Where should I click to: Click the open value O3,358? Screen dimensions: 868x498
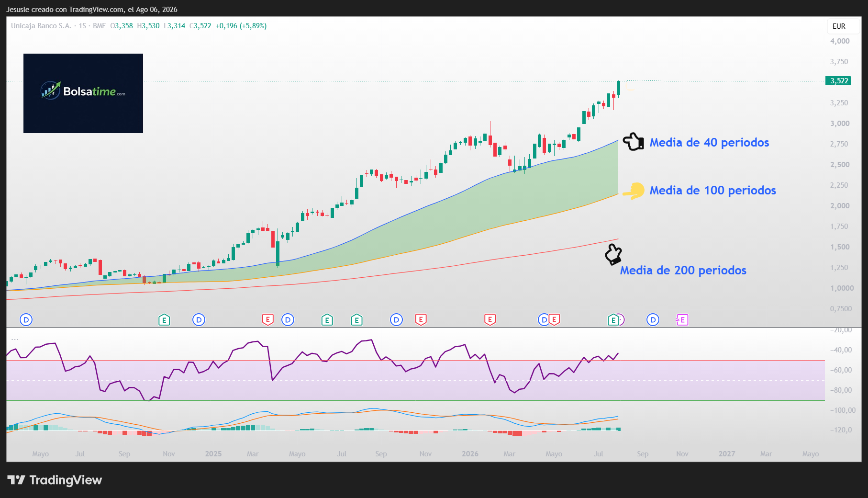point(122,26)
